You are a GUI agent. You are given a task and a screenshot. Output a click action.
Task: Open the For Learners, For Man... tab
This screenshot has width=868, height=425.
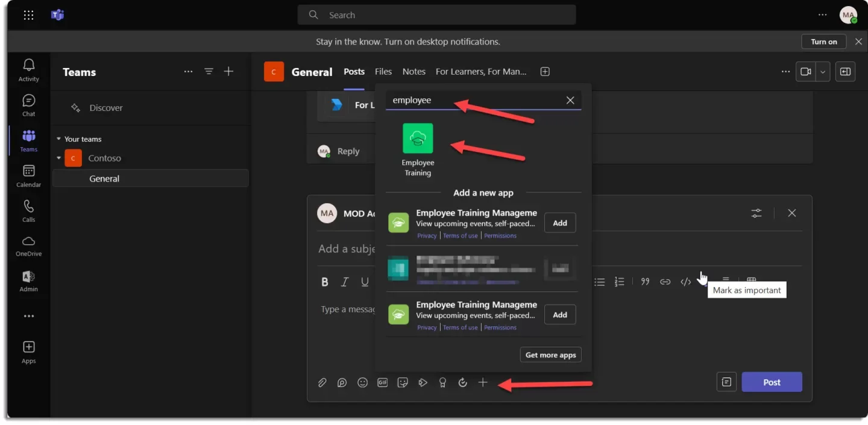pyautogui.click(x=481, y=71)
